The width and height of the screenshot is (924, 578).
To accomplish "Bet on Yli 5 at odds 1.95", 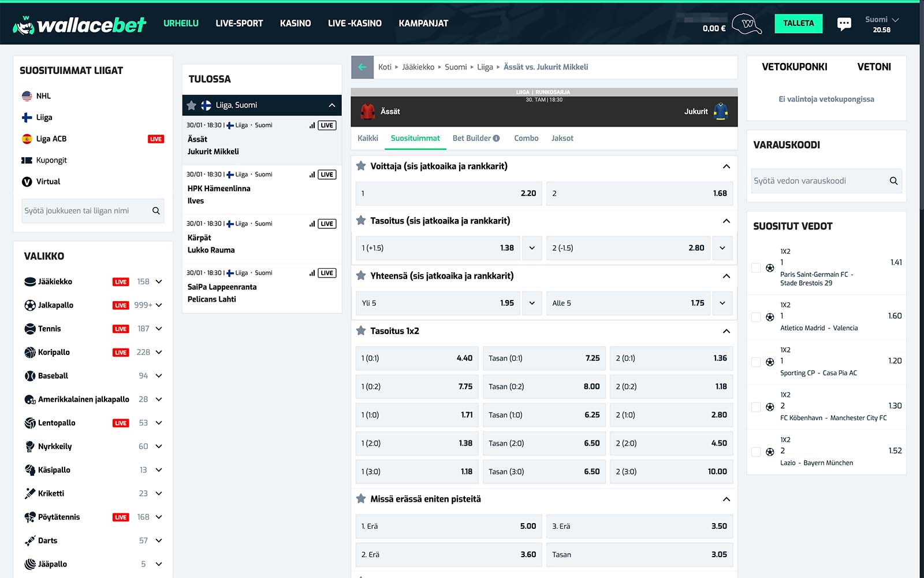I will tap(437, 303).
